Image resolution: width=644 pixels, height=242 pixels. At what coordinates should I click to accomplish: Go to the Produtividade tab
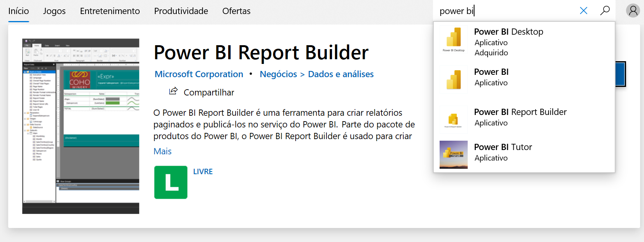coord(181,11)
